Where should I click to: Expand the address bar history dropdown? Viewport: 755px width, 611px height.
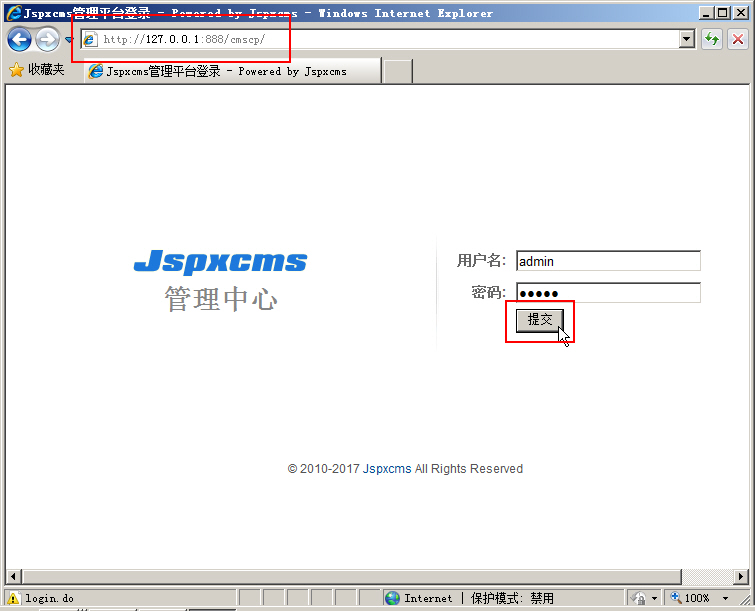tap(687, 39)
